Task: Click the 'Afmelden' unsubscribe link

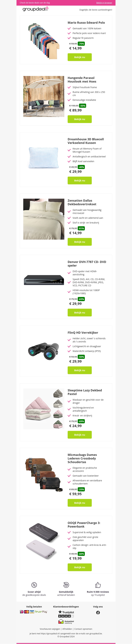Action: point(67,629)
